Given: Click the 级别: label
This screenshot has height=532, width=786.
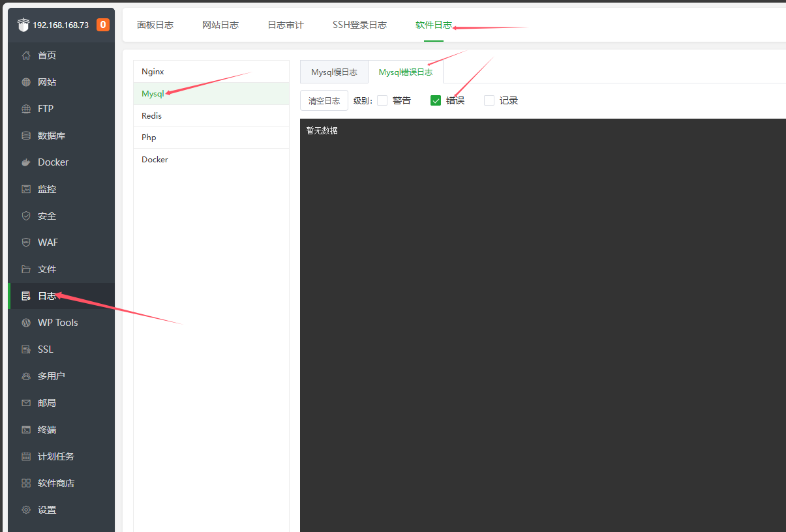Looking at the screenshot, I should click(x=363, y=100).
